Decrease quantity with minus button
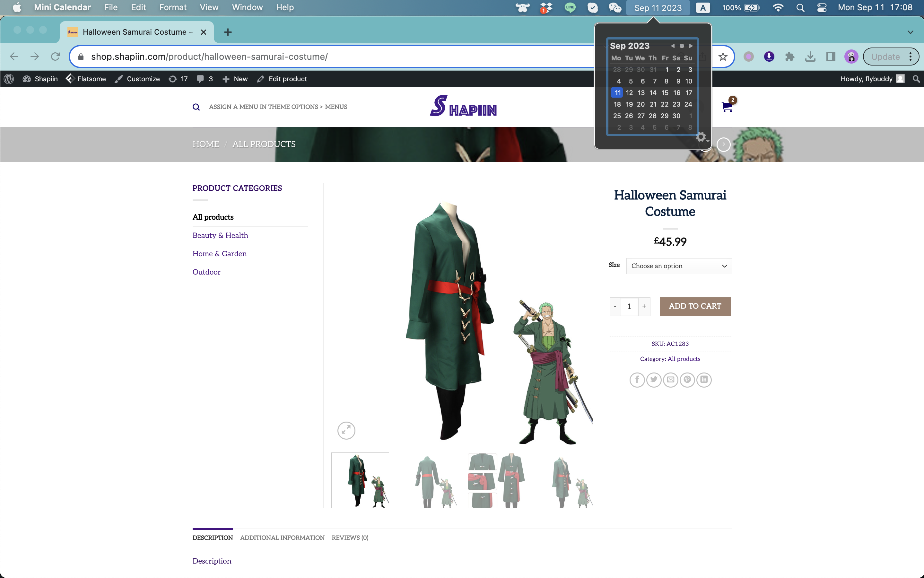The image size is (924, 578). [x=615, y=306]
